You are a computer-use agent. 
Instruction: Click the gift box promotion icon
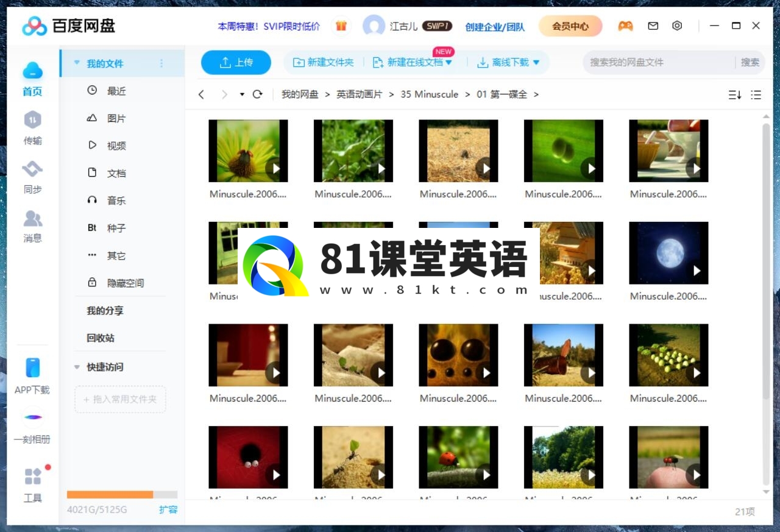[341, 26]
